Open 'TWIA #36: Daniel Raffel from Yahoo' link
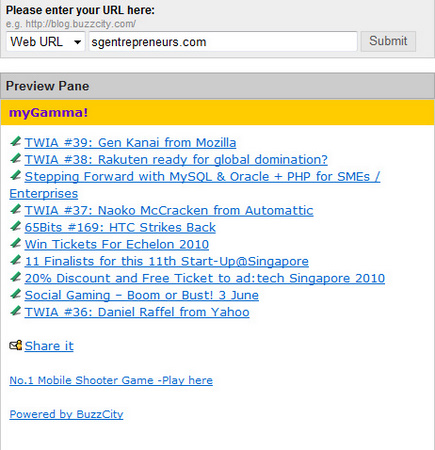 (x=137, y=312)
